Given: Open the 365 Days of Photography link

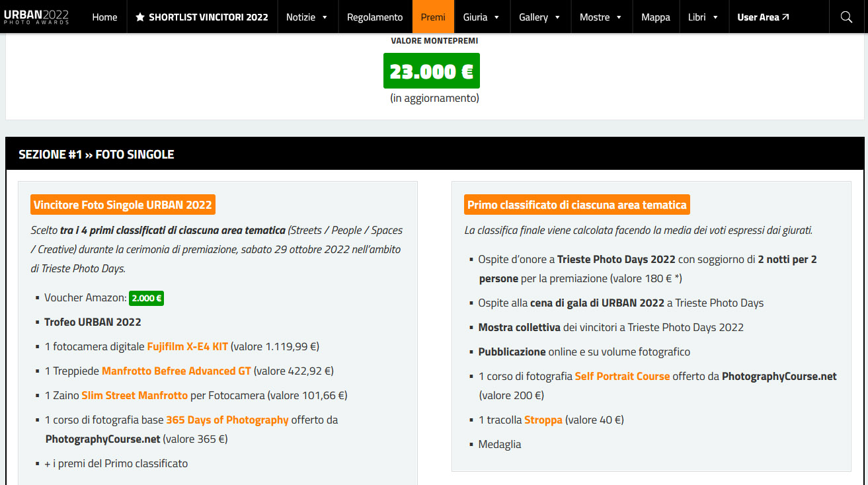Looking at the screenshot, I should [x=227, y=420].
